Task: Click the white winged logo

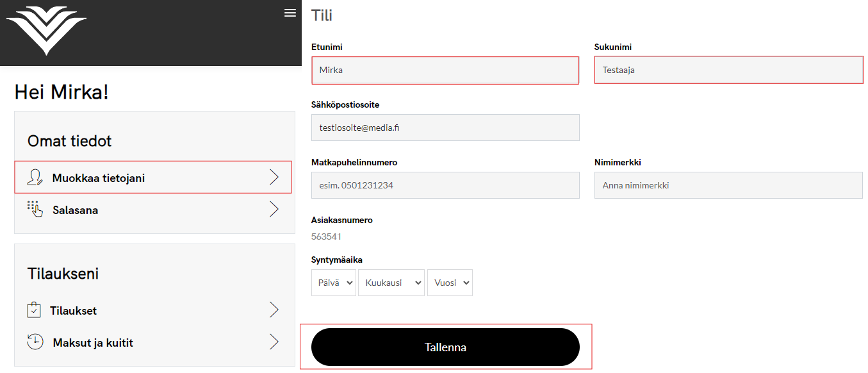Action: coord(46,29)
